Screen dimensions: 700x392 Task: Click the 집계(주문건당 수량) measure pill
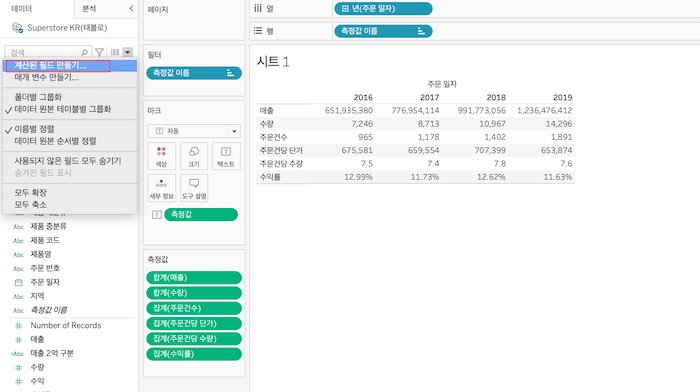(x=194, y=338)
